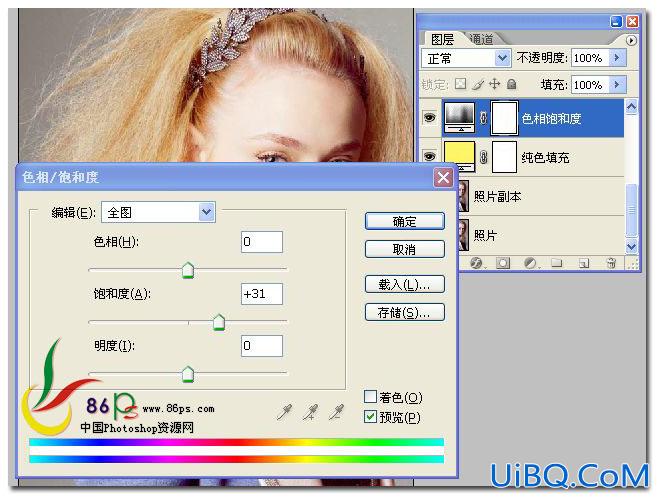Viewport: 660px width, 500px height.
Task: Click the 存储(S)... button
Action: click(405, 312)
